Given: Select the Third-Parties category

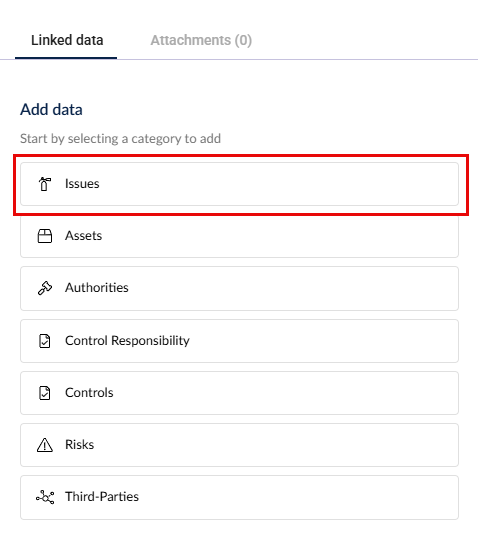Looking at the screenshot, I should [x=240, y=497].
